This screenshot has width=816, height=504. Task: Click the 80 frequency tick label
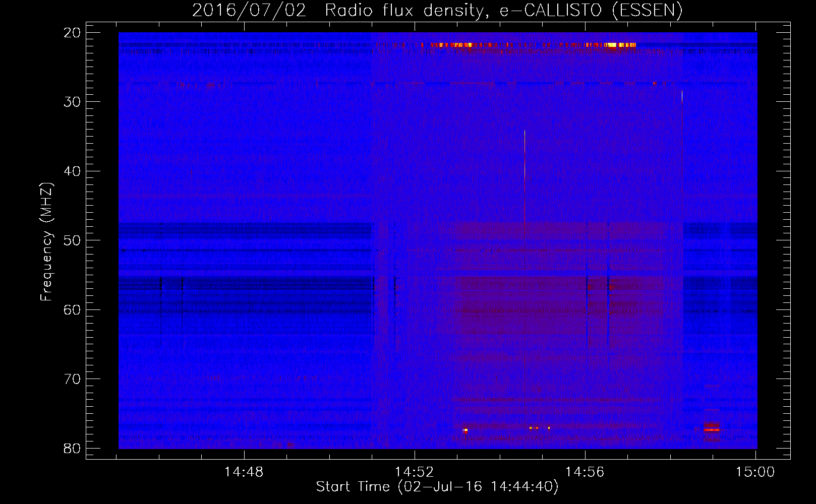tap(72, 449)
